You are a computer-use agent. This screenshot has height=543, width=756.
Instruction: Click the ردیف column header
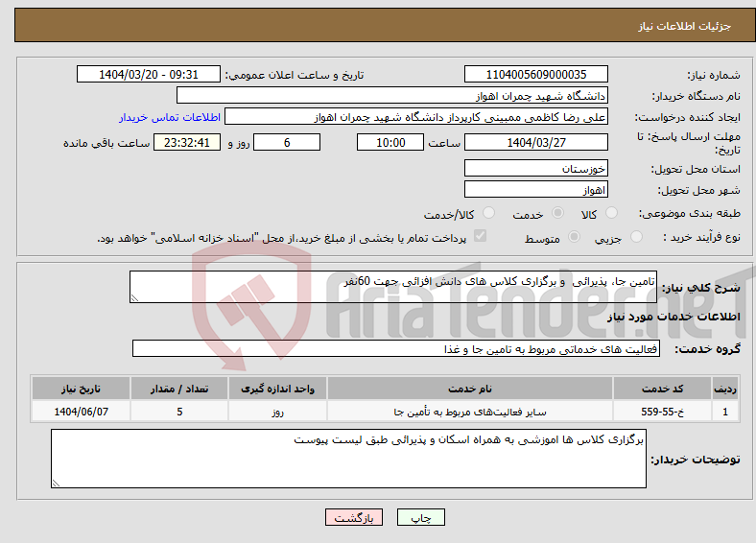pos(725,389)
